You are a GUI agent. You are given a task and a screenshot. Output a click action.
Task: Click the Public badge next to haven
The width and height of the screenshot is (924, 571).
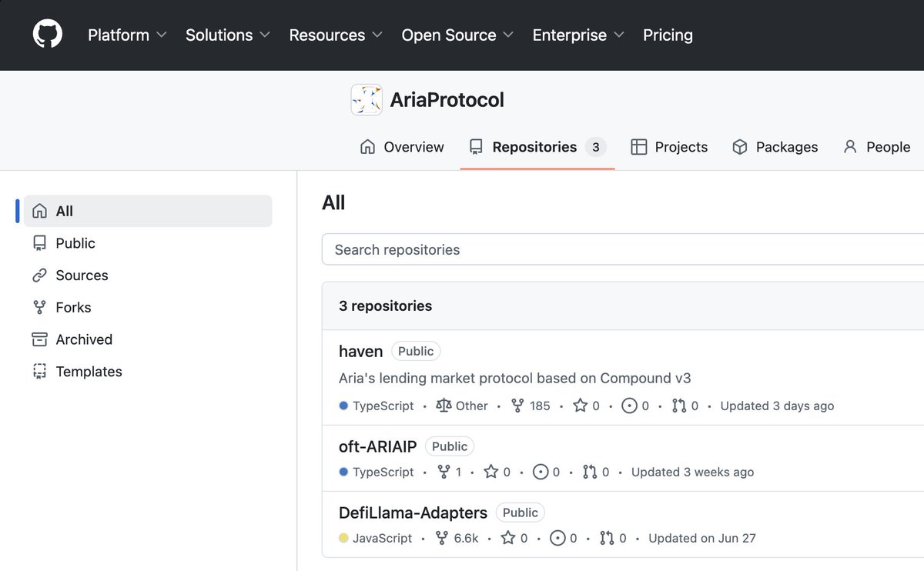click(x=416, y=352)
